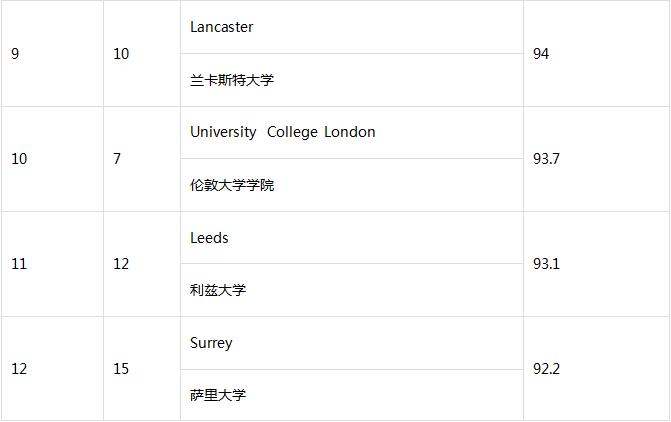
Task: Click the number 12 in Leeds' row
Action: pos(121,264)
